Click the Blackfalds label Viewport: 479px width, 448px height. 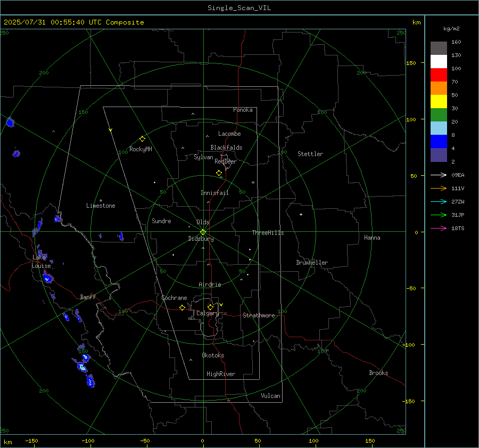click(x=226, y=148)
